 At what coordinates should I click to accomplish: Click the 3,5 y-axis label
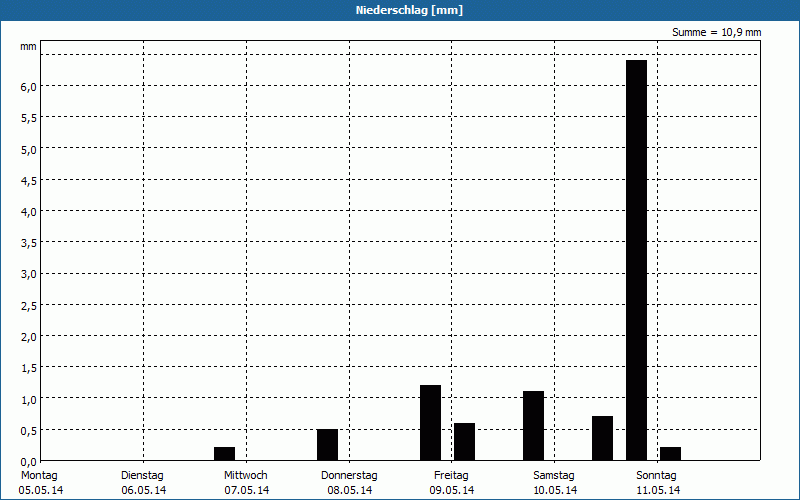tap(29, 243)
